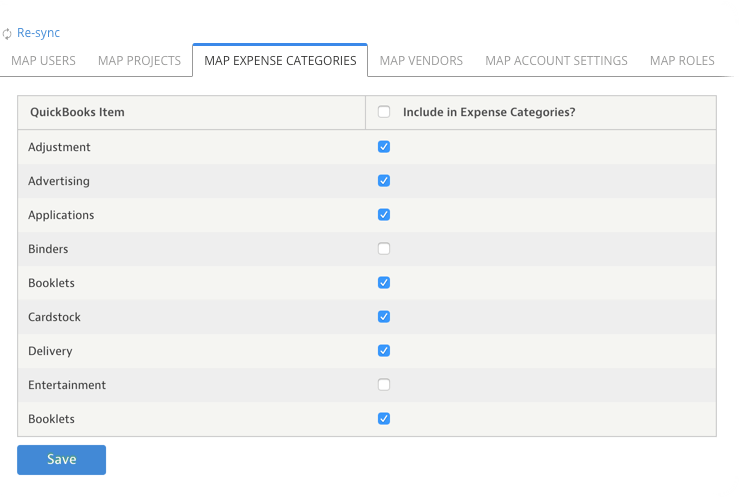Screen dimensions: 740x498
Task: Enable the Entertainment checkbox
Action: coord(384,385)
